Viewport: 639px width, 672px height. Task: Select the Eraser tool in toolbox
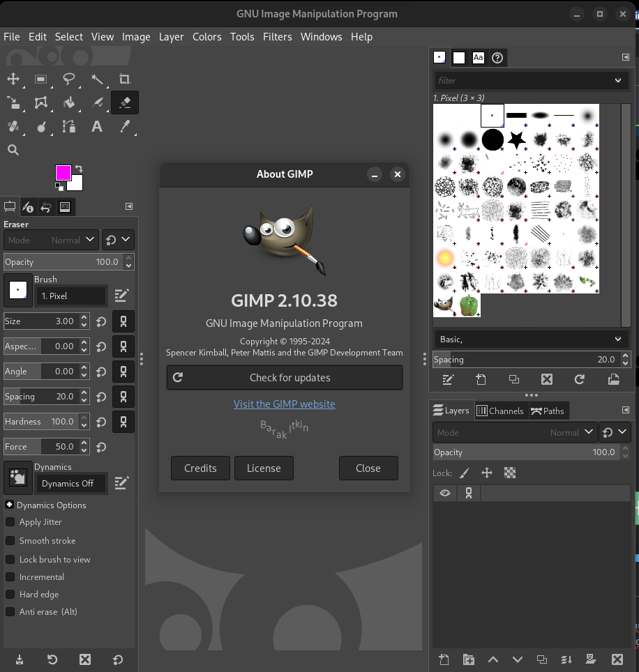[x=124, y=102]
